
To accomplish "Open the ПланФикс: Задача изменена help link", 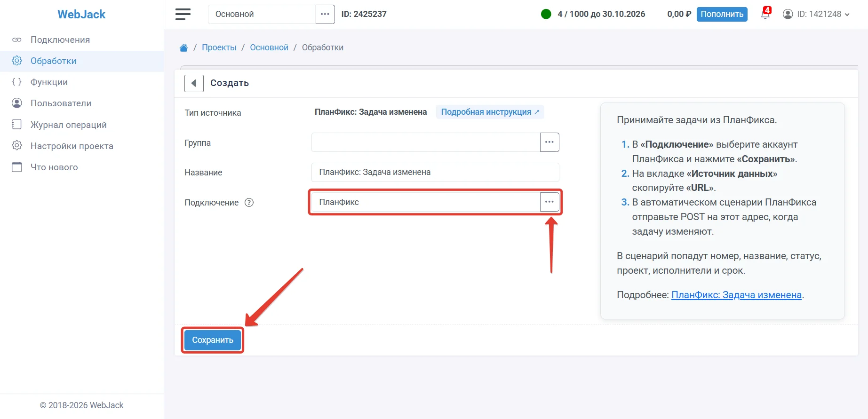I will 736,295.
